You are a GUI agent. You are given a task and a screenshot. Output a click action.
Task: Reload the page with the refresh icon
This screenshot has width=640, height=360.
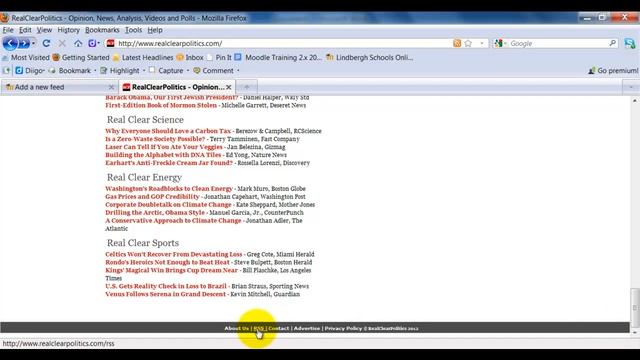tap(46, 43)
